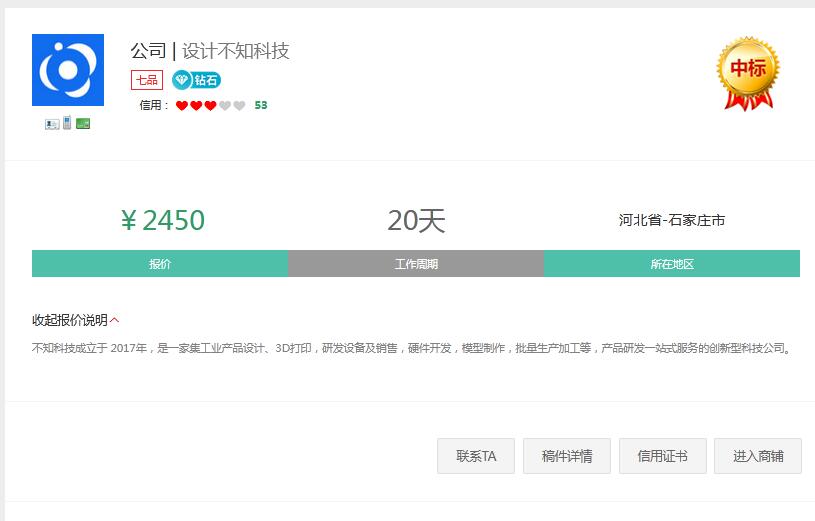Click the 中标 gold medal badge

click(x=748, y=73)
